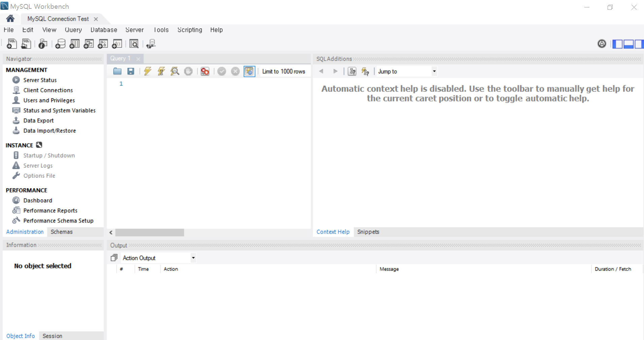644x340 pixels.
Task: Create a new stored procedure icon
Action: coord(103,44)
